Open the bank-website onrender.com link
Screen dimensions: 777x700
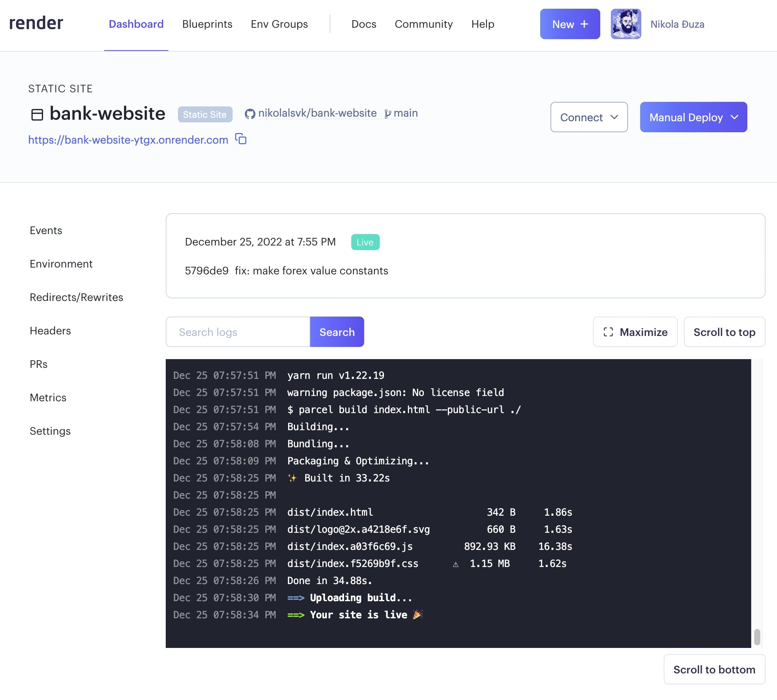pyautogui.click(x=128, y=140)
